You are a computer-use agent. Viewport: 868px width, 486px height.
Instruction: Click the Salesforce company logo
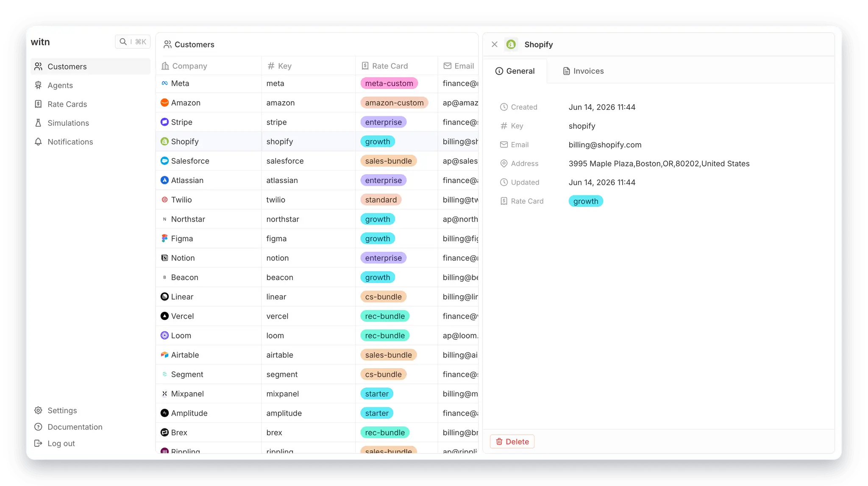[164, 161]
